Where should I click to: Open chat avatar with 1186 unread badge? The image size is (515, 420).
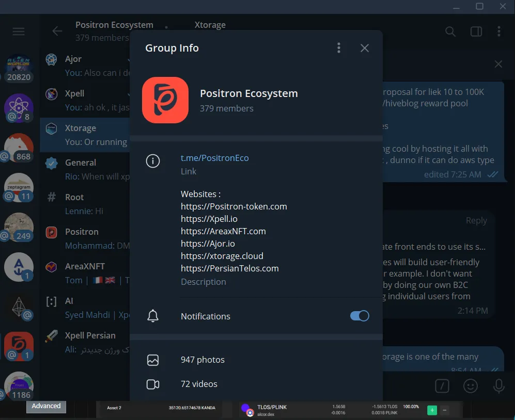[x=19, y=386]
